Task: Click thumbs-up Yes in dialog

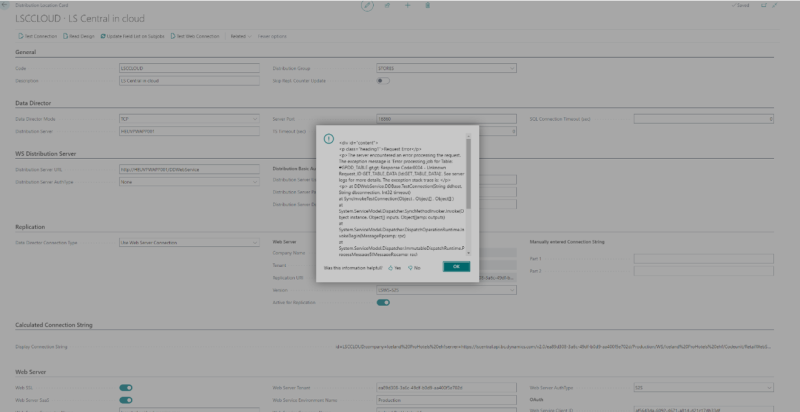Action: [394, 268]
